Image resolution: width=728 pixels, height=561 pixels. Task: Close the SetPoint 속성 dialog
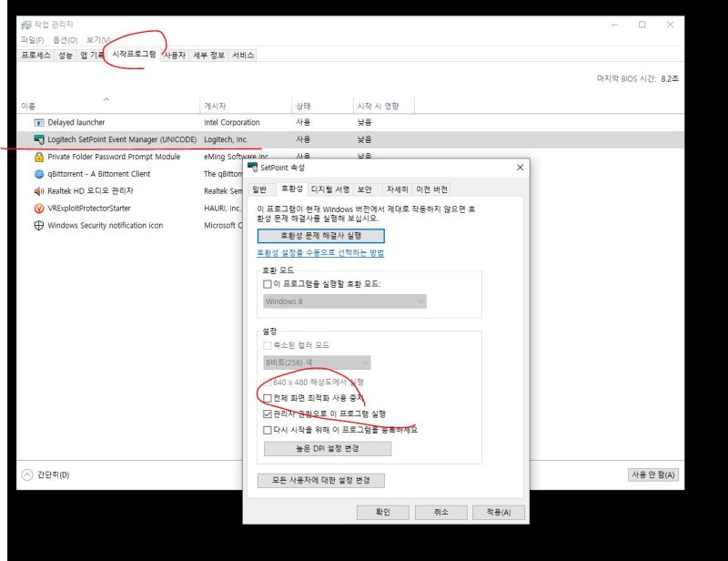pyautogui.click(x=520, y=168)
